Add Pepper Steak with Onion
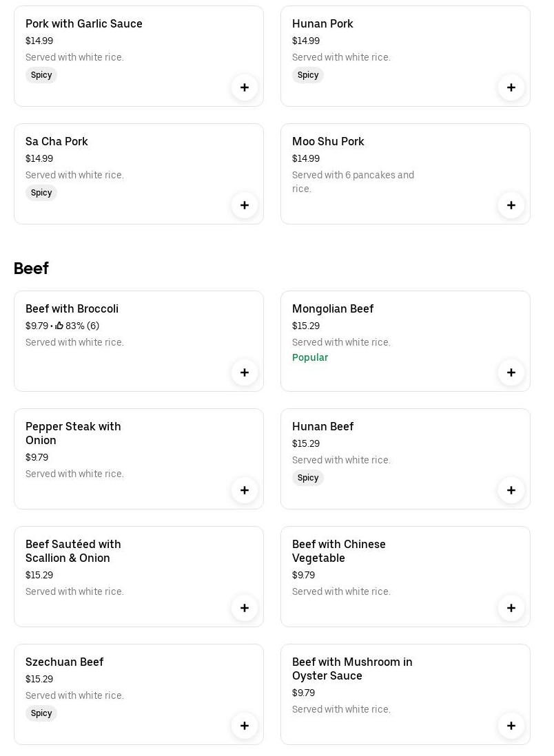Screen dimensions: 554x756 (x=245, y=490)
